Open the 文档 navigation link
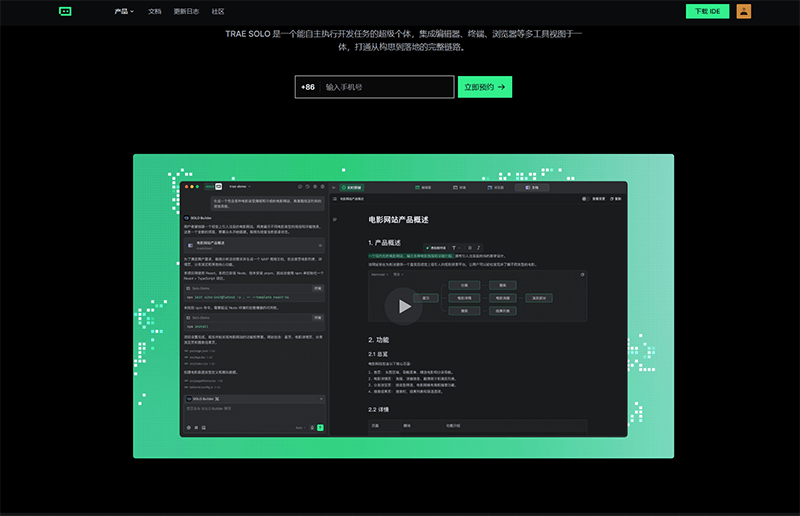 [x=154, y=12]
